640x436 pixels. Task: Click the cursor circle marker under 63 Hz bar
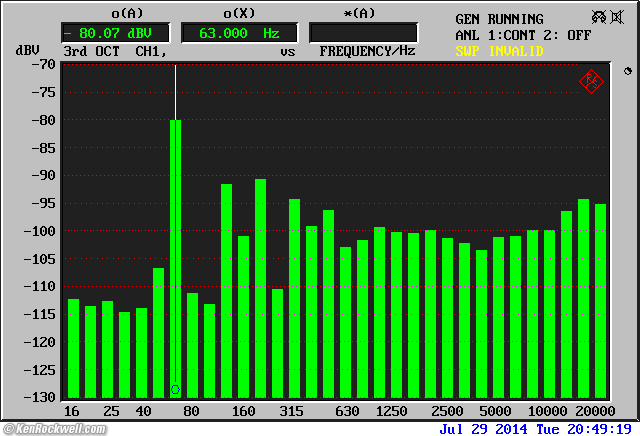tap(175, 389)
